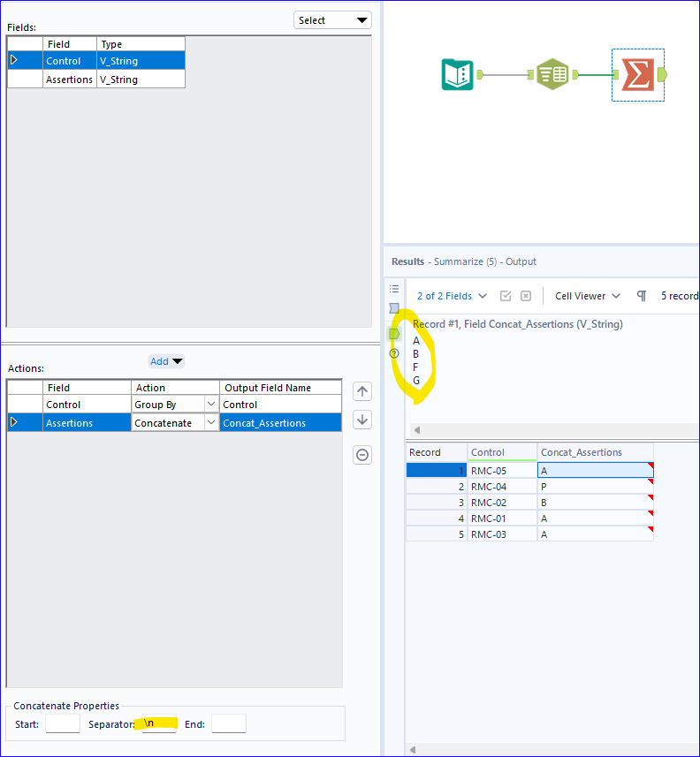The image size is (700, 757).
Task: Select the Assertions row in Fields list
Action: [x=96, y=79]
